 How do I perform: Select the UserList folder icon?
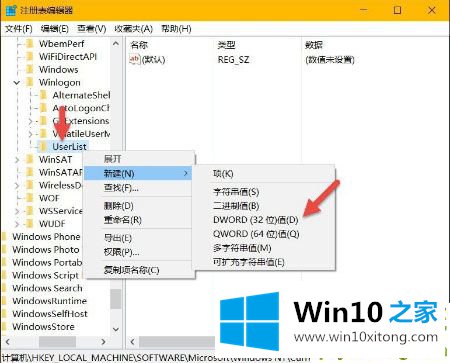pyautogui.click(x=43, y=146)
